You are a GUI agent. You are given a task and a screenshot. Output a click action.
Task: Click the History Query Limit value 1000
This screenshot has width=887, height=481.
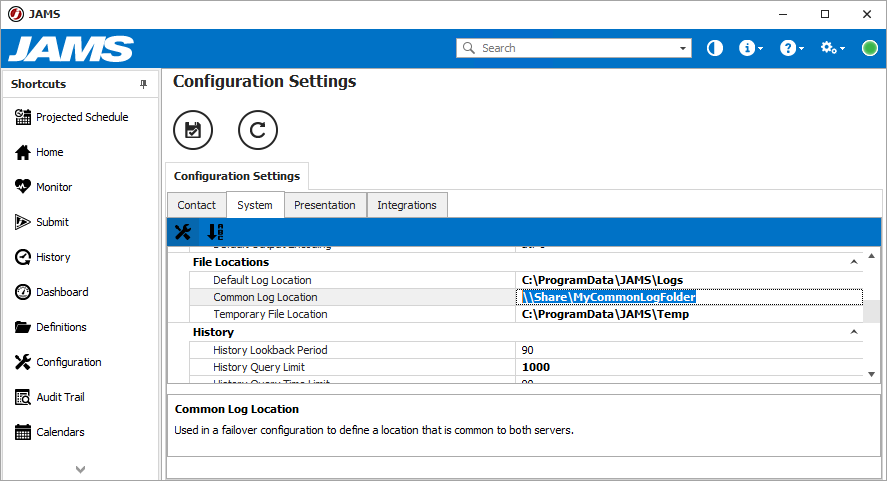point(536,367)
